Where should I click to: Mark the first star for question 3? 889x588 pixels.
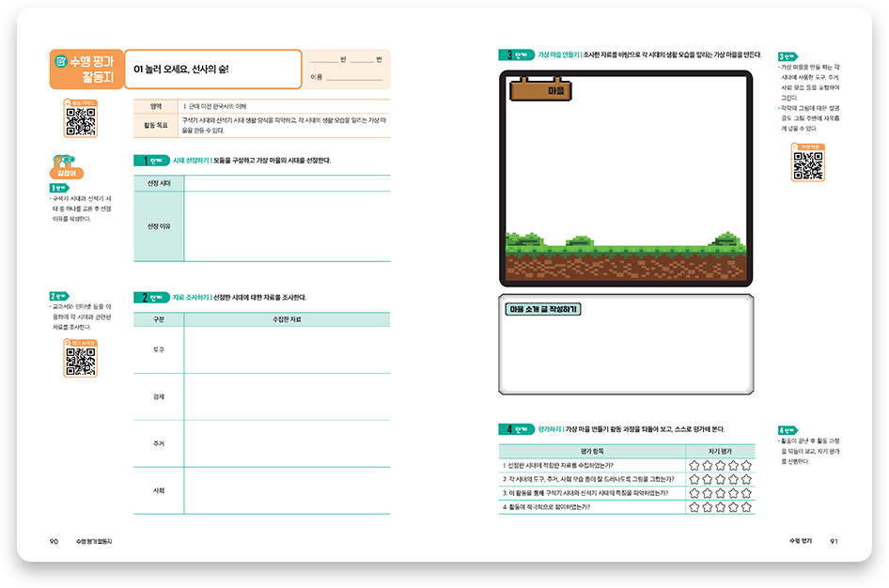click(x=694, y=493)
